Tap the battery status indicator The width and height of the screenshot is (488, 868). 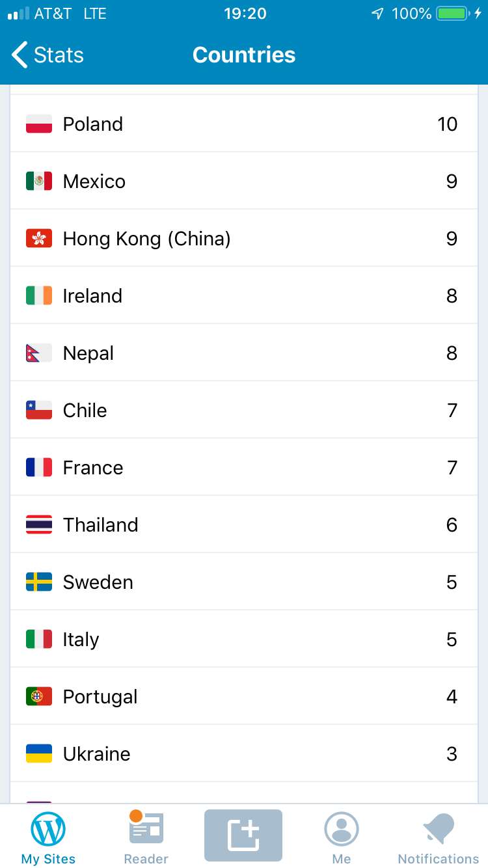(452, 14)
